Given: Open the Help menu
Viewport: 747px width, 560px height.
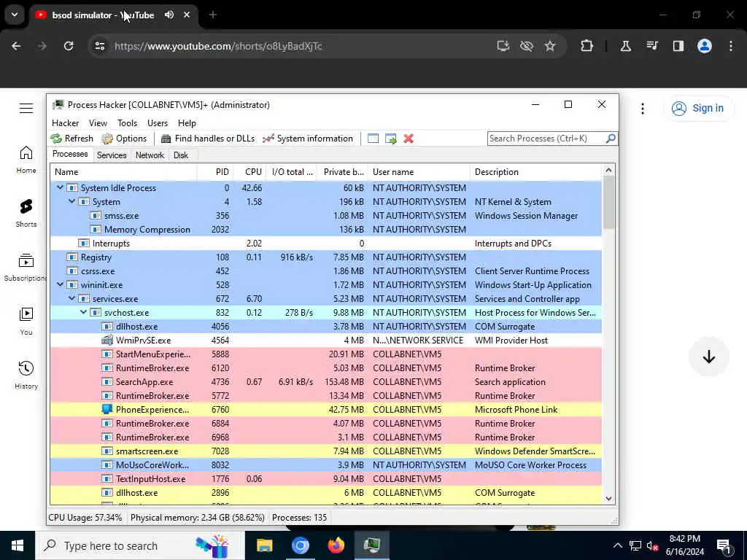Looking at the screenshot, I should (x=187, y=122).
